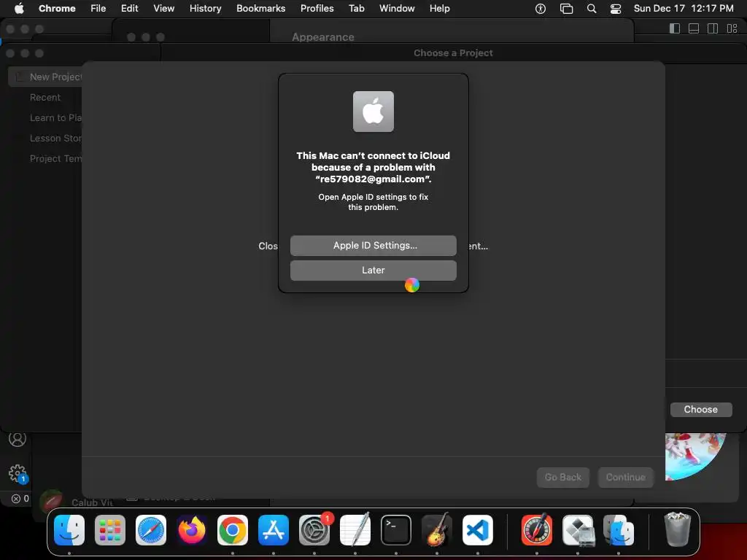Click the Continue button
This screenshot has height=560, width=747.
click(625, 477)
